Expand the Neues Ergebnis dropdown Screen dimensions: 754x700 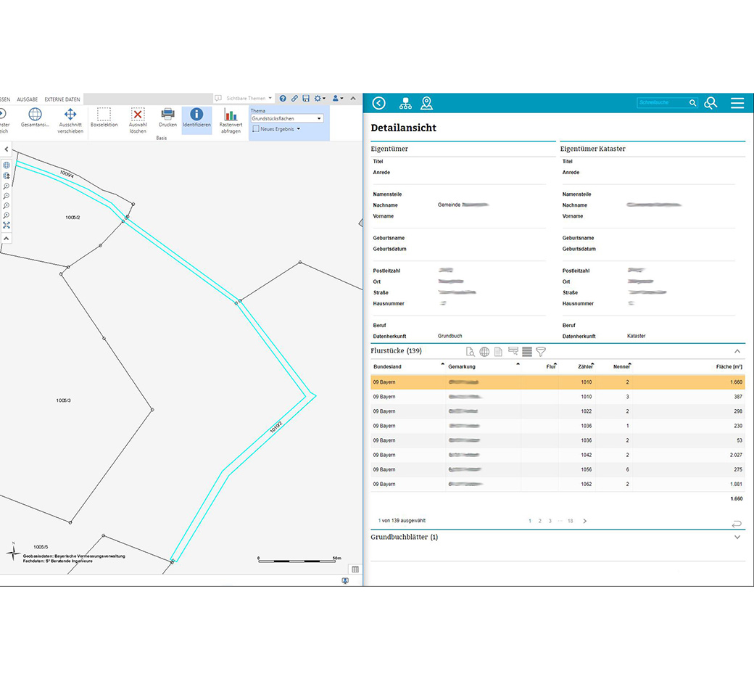276,129
